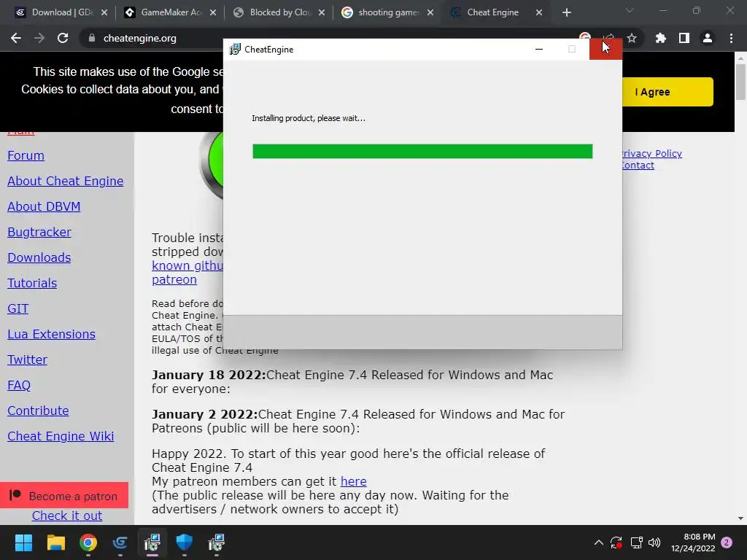This screenshot has width=747, height=560.
Task: Open the Chrome side panel icon
Action: pos(684,38)
